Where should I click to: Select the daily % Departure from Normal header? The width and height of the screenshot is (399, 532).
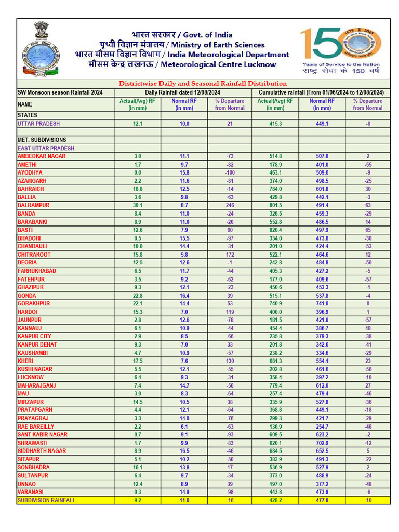click(x=230, y=104)
